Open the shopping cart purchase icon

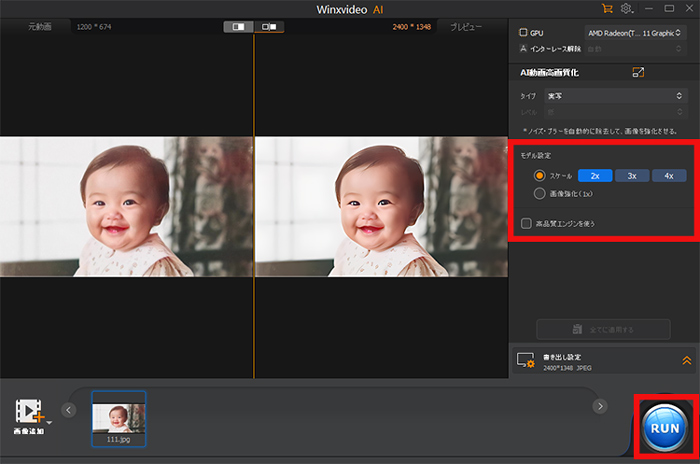607,8
